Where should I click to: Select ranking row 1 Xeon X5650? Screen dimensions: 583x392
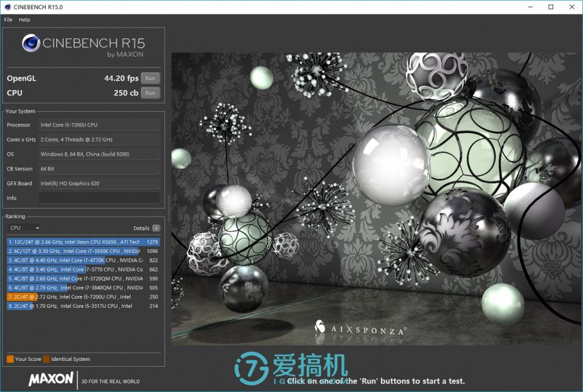83,242
